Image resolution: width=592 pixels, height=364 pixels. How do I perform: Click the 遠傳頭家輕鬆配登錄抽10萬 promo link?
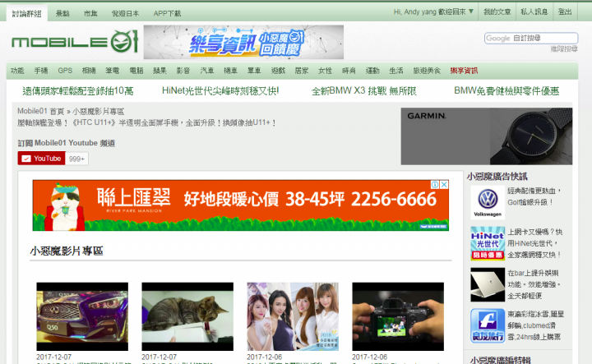(78, 91)
